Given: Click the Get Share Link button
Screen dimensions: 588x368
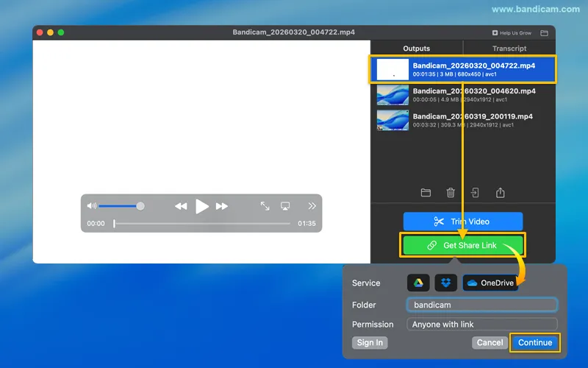Looking at the screenshot, I should coord(463,245).
